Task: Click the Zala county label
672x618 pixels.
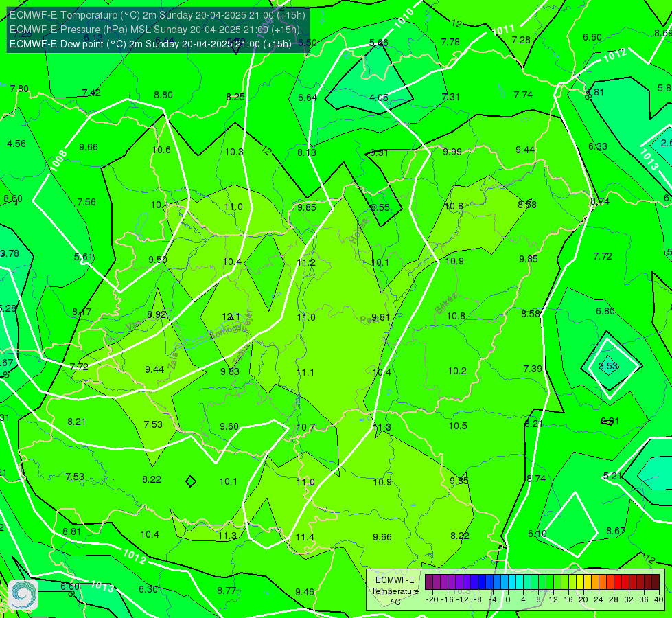Action: pyautogui.click(x=174, y=360)
